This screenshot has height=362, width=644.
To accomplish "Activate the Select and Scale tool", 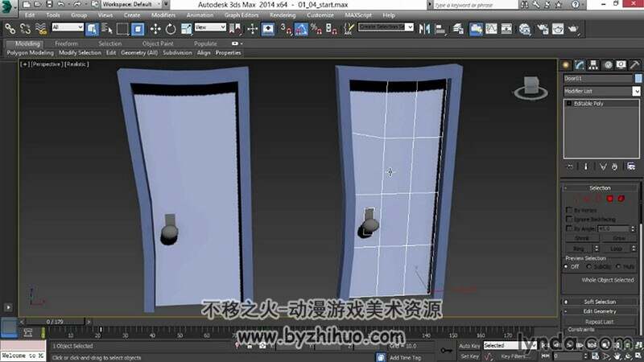I will click(186, 29).
